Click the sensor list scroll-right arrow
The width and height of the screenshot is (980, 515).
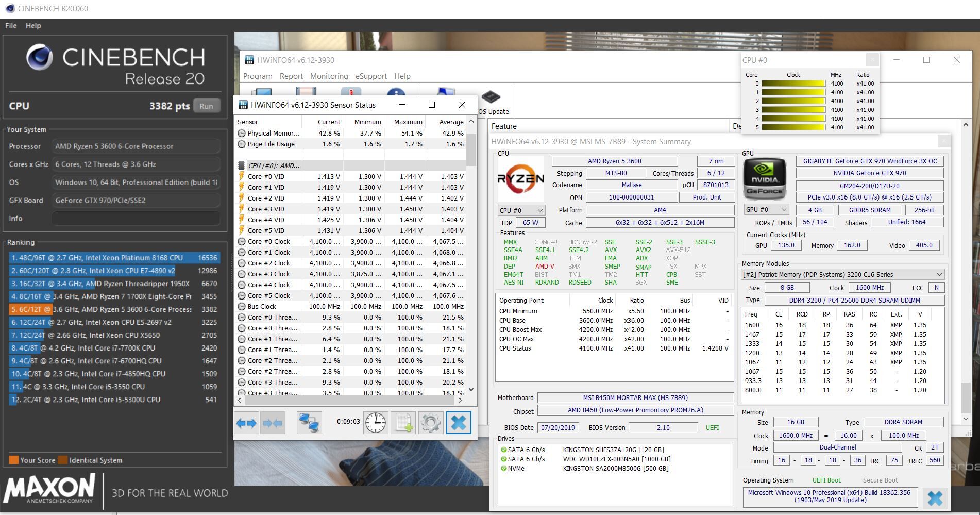click(460, 400)
